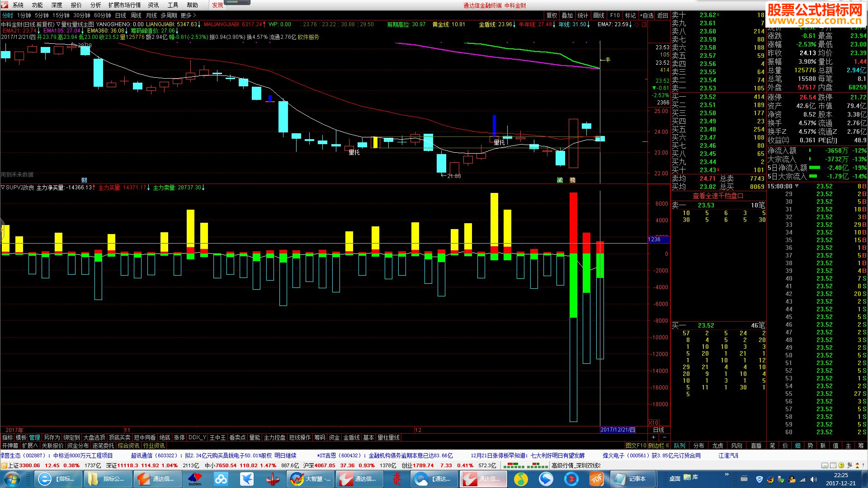Open the Baidu cloud icon in taskbar
Image resolution: width=868 pixels, height=488 pixels.
click(x=221, y=479)
